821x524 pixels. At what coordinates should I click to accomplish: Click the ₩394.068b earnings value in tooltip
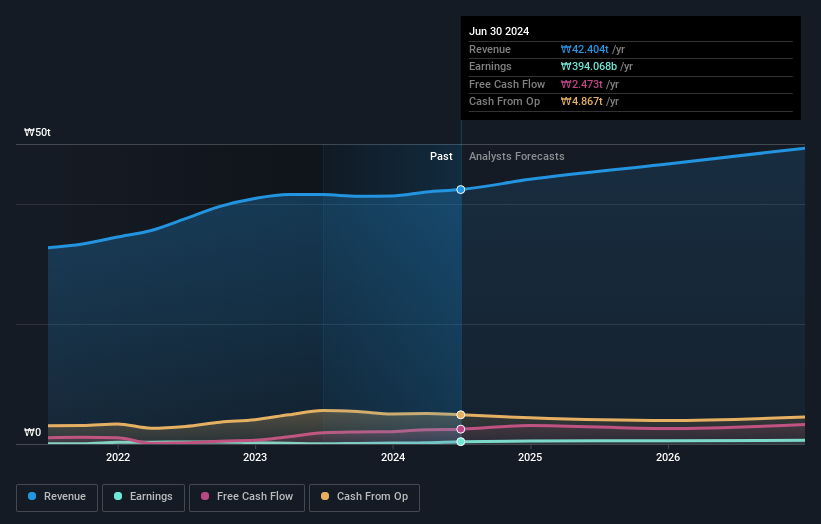[589, 66]
